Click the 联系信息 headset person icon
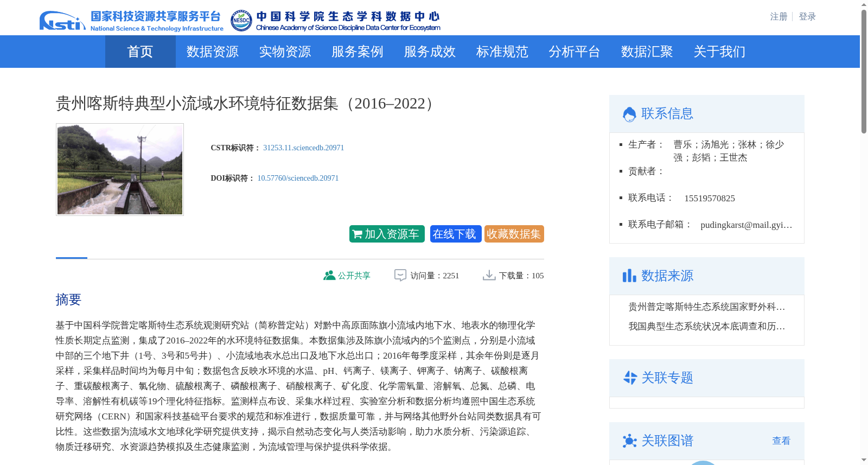Screen dimensions: 868x465 point(629,114)
